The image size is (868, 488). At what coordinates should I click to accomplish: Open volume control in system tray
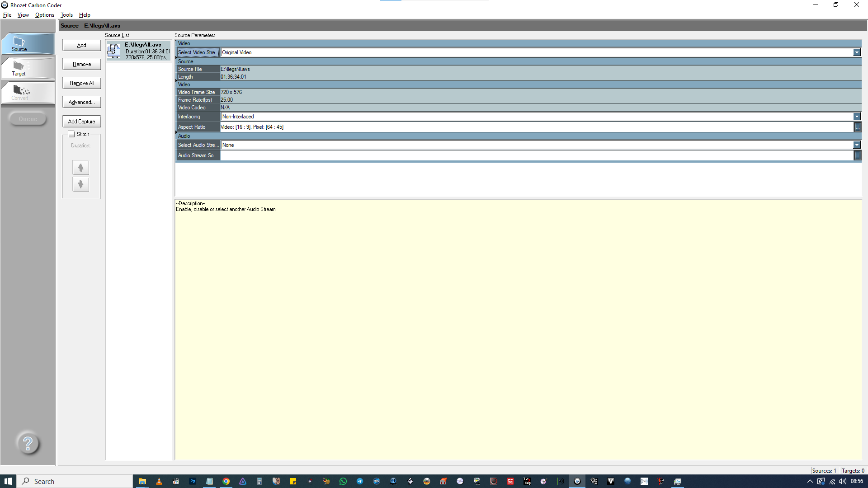tap(842, 481)
